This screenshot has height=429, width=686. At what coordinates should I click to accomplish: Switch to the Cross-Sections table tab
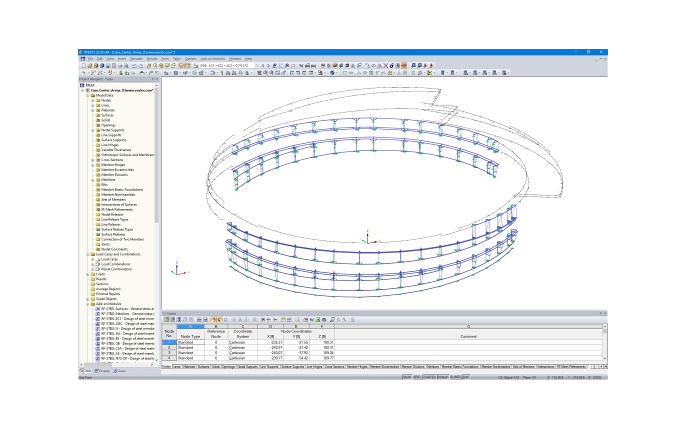tap(334, 367)
